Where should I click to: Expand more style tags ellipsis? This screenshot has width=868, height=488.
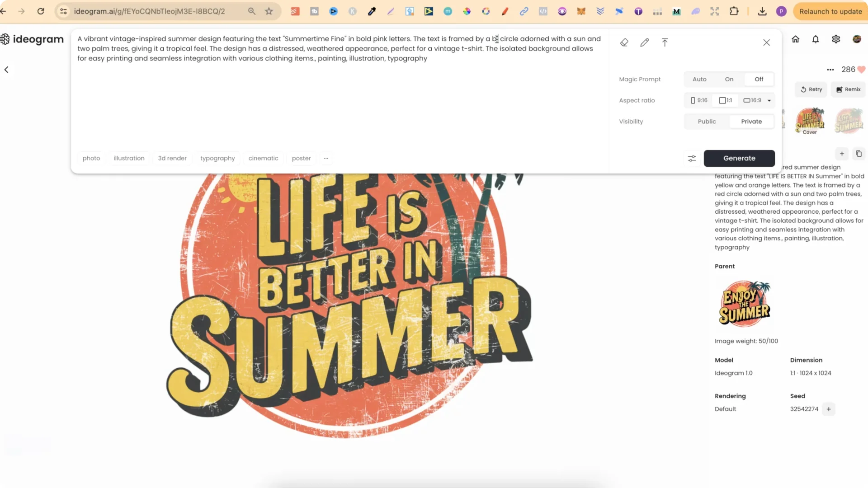pos(326,159)
